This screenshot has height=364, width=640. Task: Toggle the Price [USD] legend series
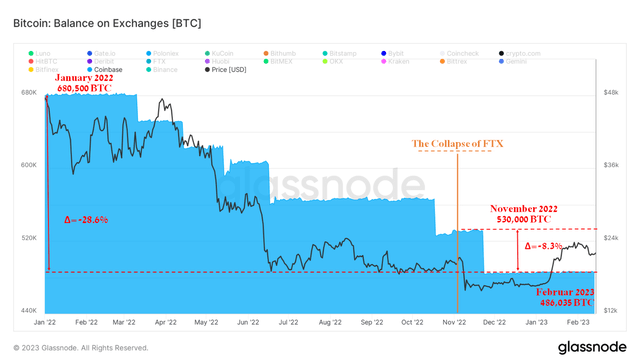click(x=226, y=70)
